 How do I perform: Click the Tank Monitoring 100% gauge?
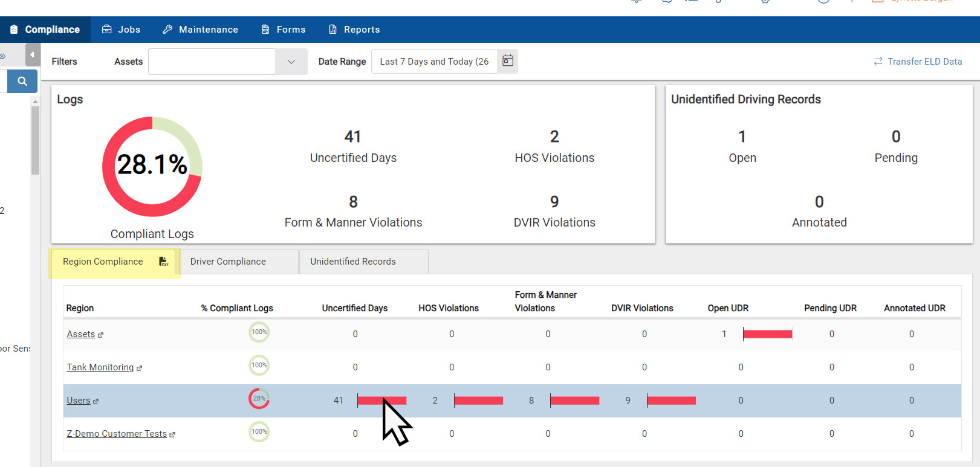click(x=259, y=366)
